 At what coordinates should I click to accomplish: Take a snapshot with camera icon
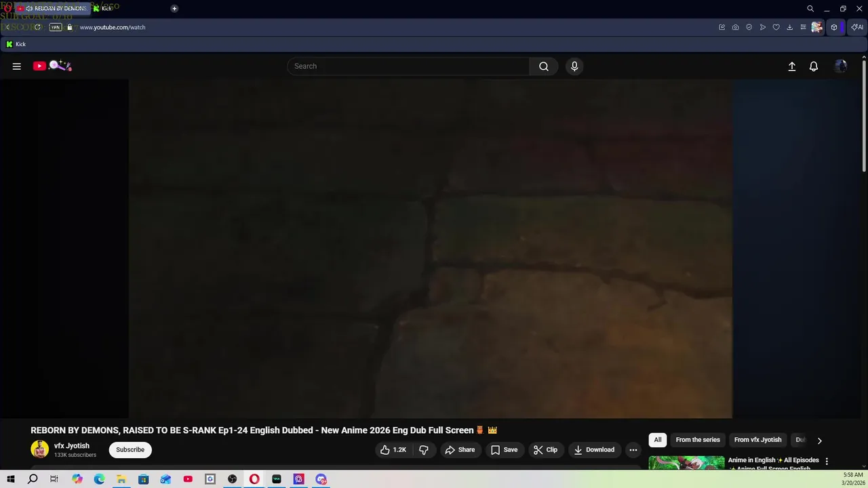[x=736, y=27]
